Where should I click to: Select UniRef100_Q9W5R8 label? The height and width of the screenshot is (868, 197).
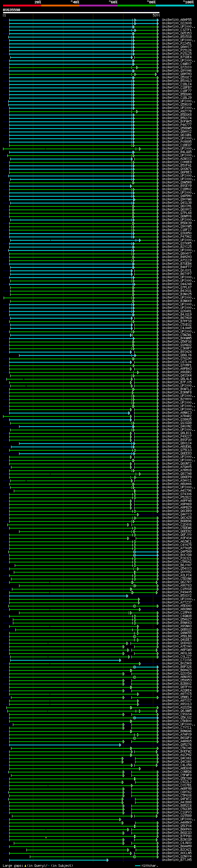(177, 182)
